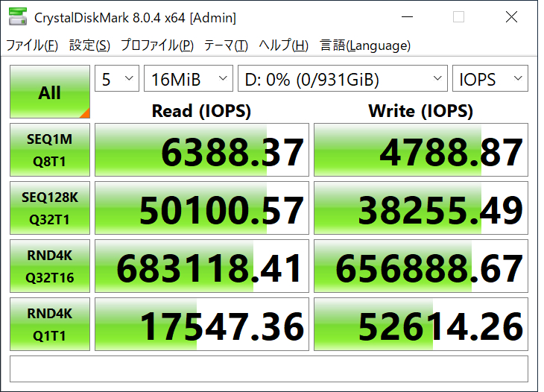Click the RND4K Q1T1 write result 52614.26
Image resolution: width=544 pixels, height=392 pixels.
(x=421, y=324)
